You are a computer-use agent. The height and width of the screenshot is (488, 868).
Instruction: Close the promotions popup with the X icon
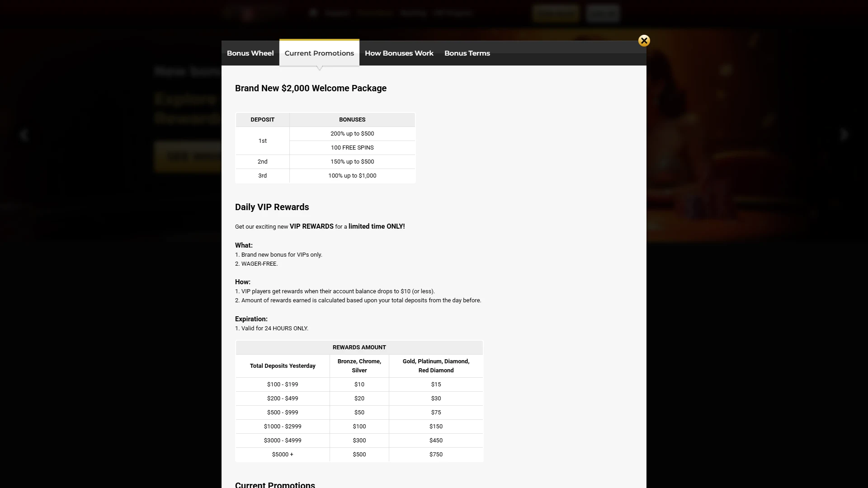(644, 41)
